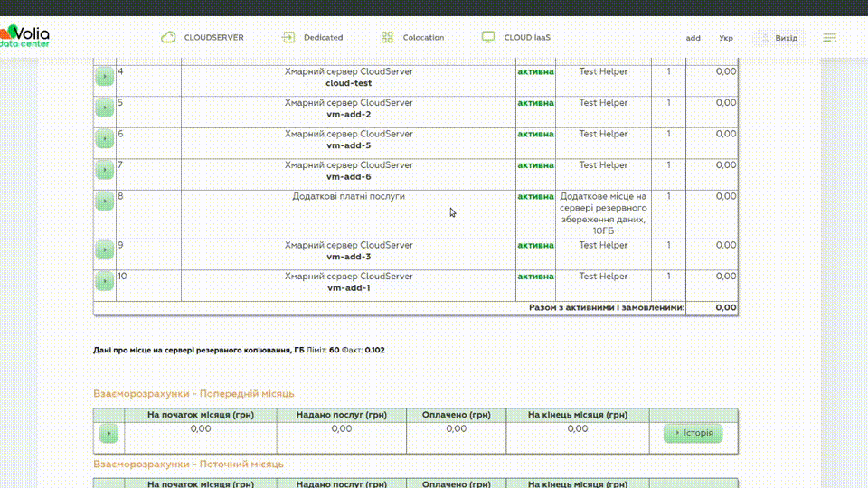Click the Volia data center logo

click(25, 36)
